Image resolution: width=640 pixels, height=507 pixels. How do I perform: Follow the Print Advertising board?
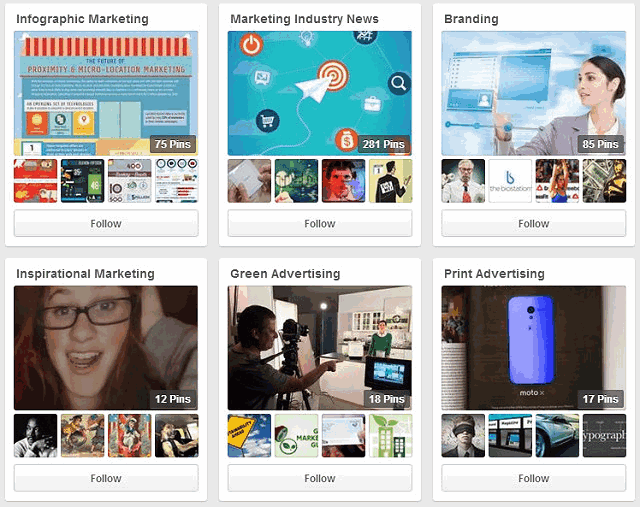(x=533, y=478)
